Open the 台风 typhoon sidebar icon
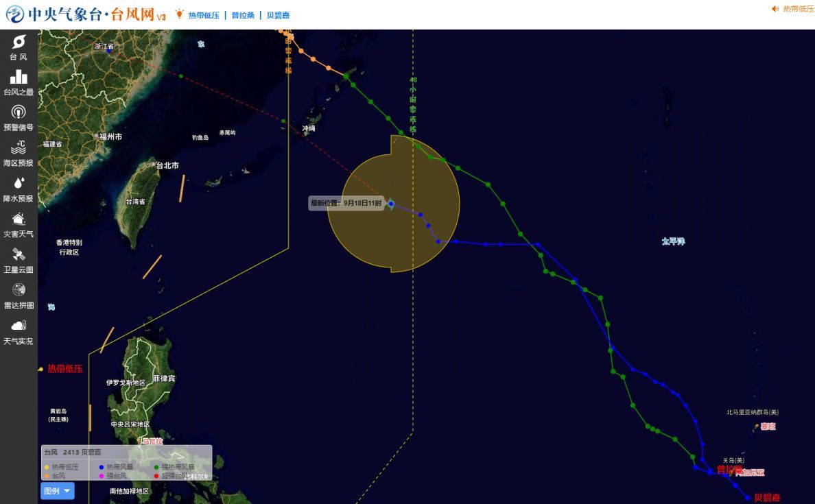The width and height of the screenshot is (815, 504). click(x=19, y=42)
